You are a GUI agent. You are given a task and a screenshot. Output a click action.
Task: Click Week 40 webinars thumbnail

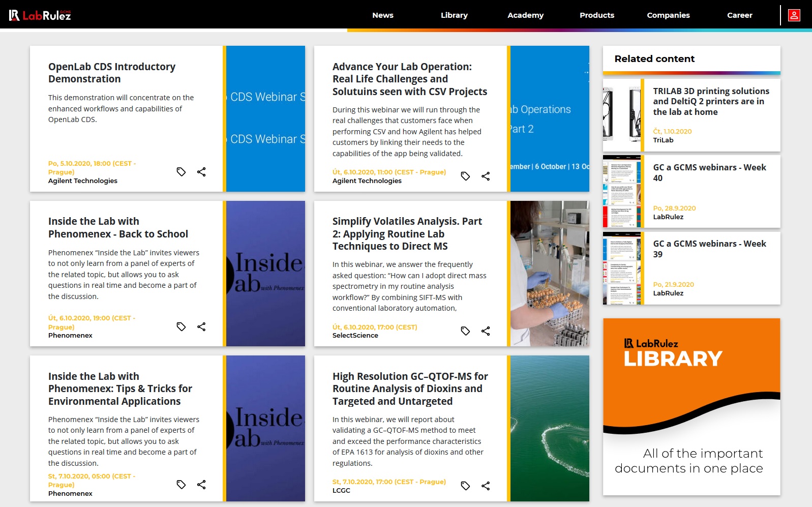point(622,191)
